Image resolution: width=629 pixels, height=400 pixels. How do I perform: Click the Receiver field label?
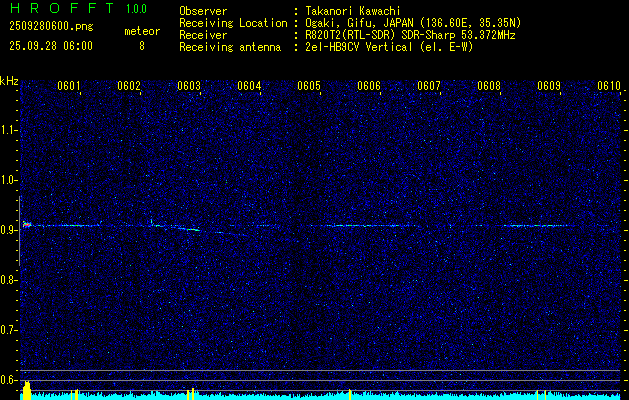(x=203, y=35)
